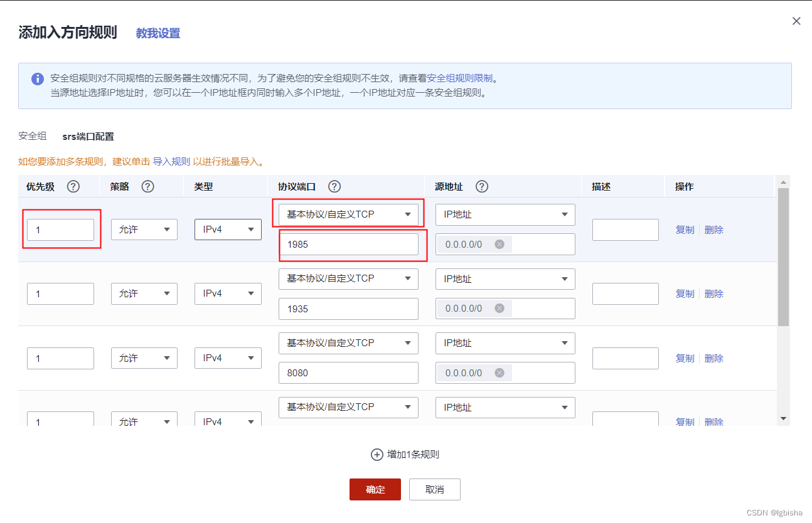
Task: Open 允许 policy dropdown in the 8080 row
Action: click(x=144, y=358)
